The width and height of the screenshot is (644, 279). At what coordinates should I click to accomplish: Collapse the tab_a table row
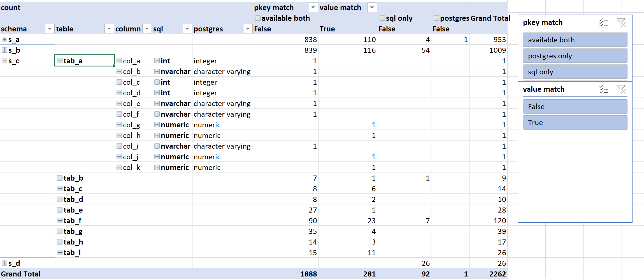[x=59, y=61]
